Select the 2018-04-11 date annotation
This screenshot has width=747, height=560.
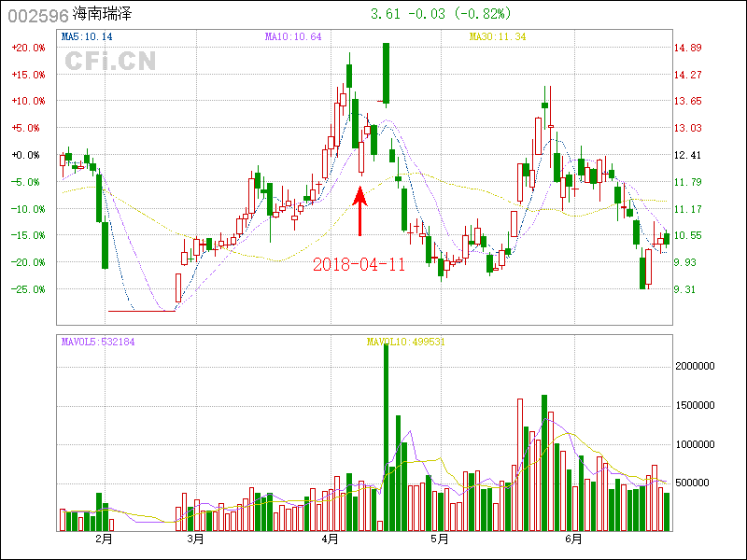click(x=359, y=264)
